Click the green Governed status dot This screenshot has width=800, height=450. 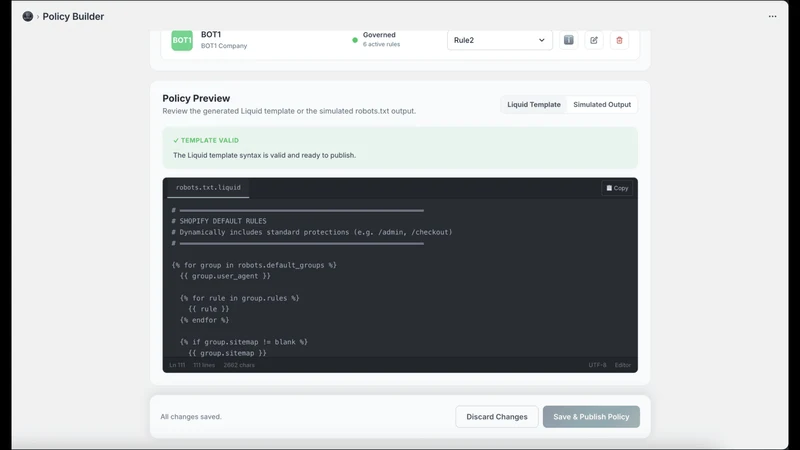[355, 40]
